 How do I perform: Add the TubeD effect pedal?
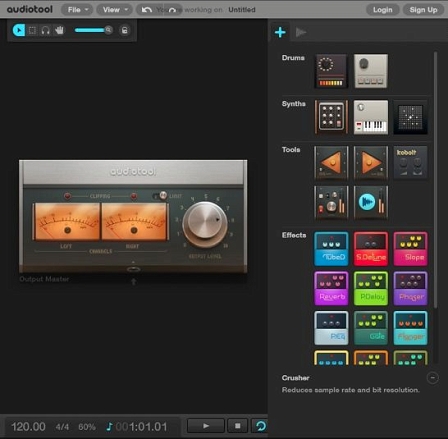331,249
